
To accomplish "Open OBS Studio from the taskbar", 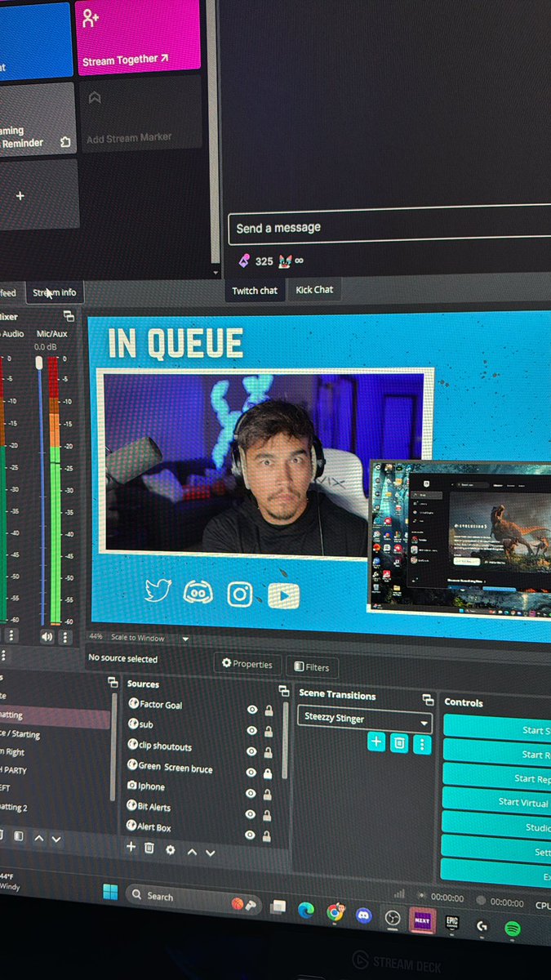I will [393, 917].
